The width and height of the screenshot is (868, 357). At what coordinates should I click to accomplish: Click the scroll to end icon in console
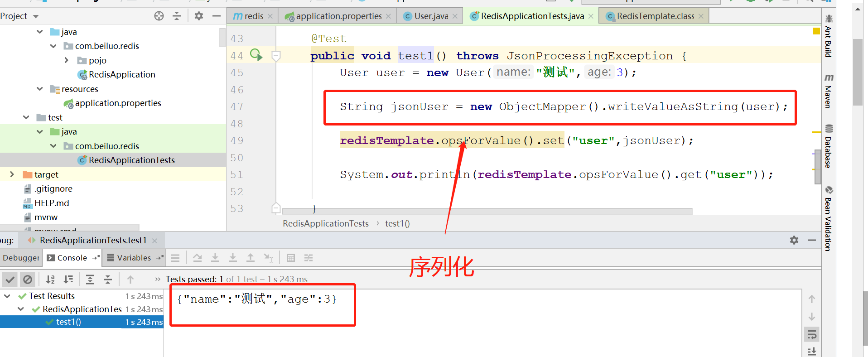812,351
